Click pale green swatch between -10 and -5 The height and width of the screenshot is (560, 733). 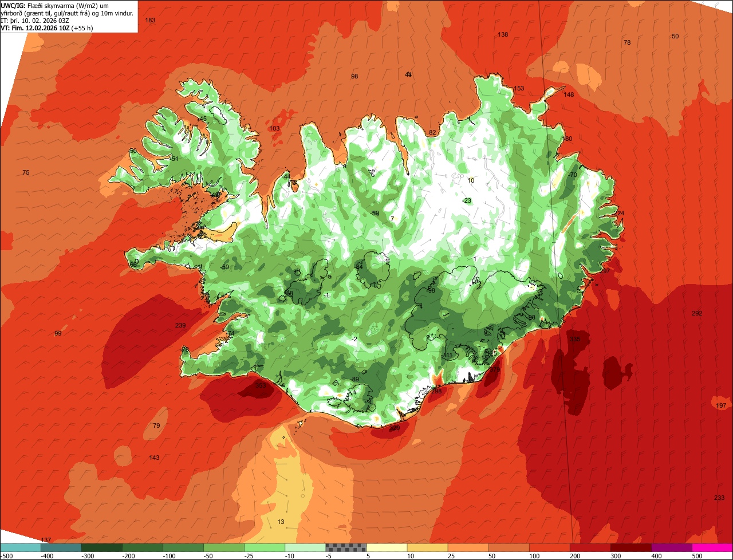(305, 547)
